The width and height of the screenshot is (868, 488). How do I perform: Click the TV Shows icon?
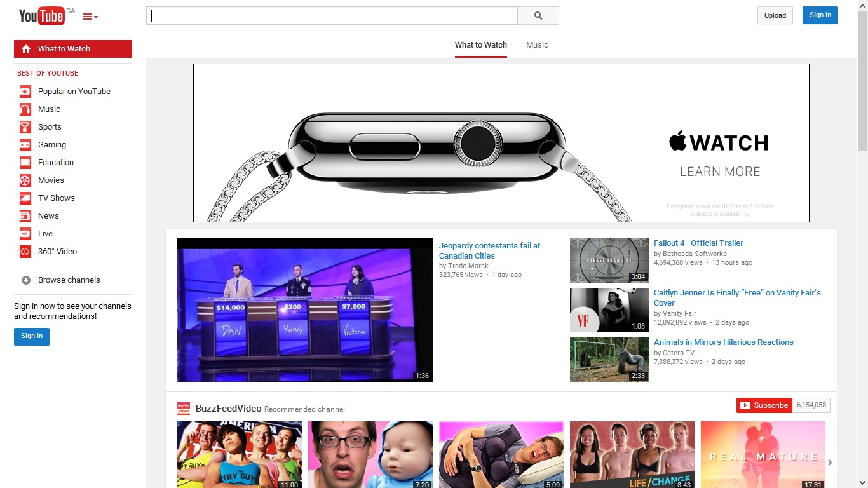25,198
